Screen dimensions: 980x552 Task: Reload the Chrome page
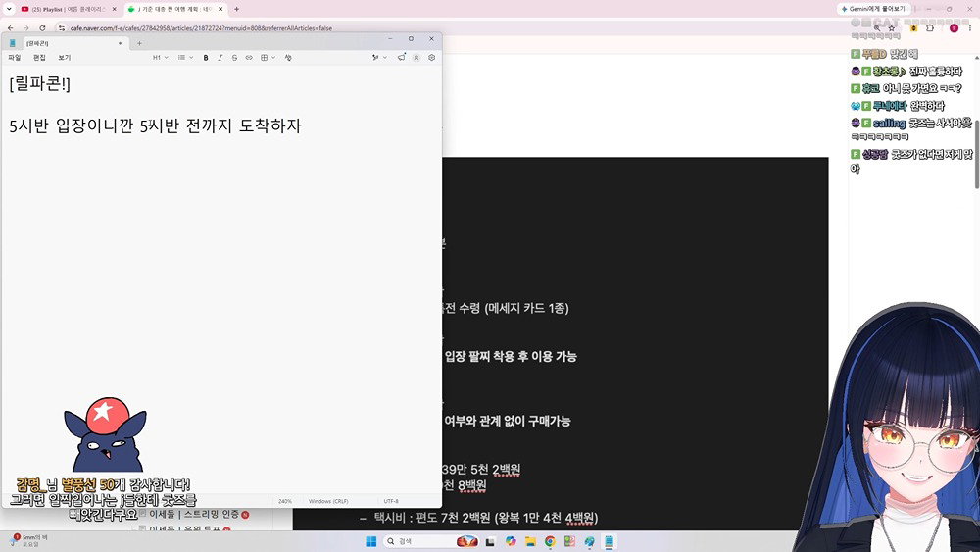tap(42, 28)
